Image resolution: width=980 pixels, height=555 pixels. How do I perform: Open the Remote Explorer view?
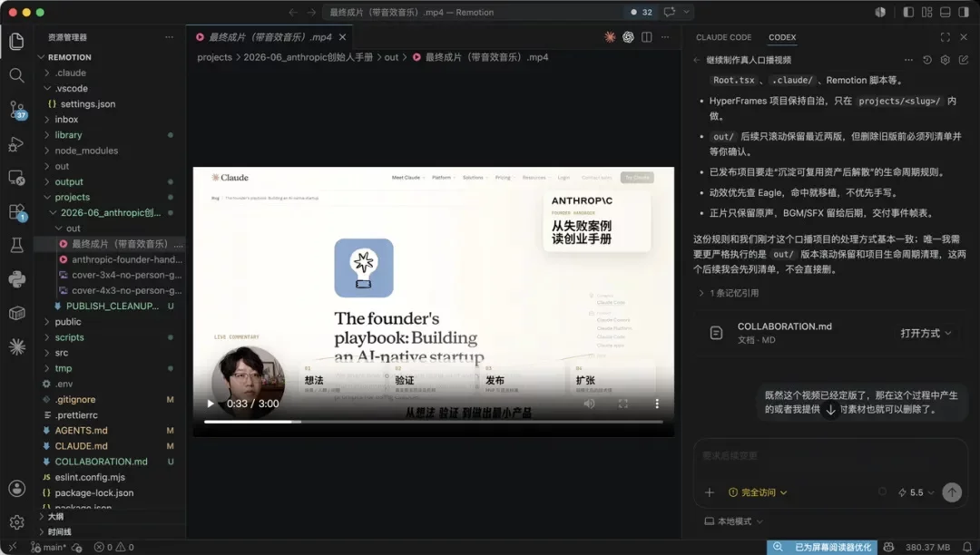click(17, 178)
